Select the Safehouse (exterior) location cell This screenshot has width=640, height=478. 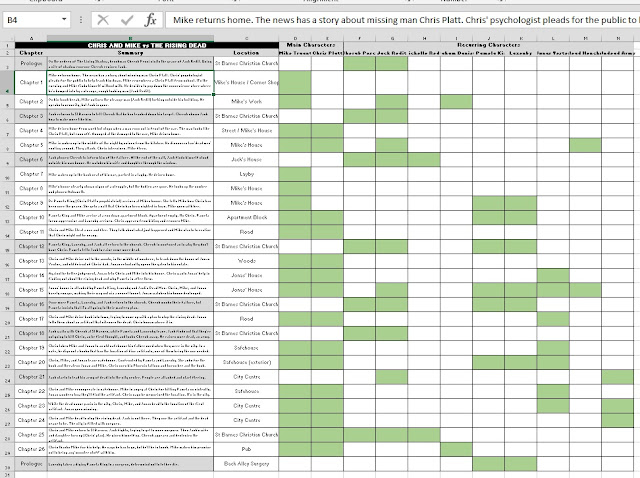[x=246, y=362]
